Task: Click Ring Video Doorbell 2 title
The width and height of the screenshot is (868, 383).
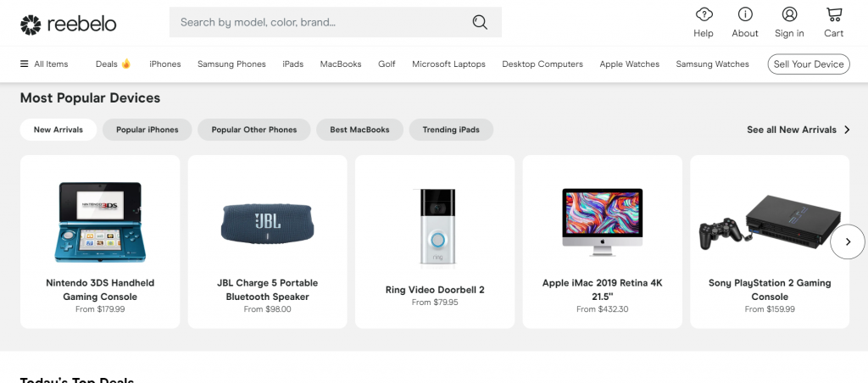Action: pos(435,290)
